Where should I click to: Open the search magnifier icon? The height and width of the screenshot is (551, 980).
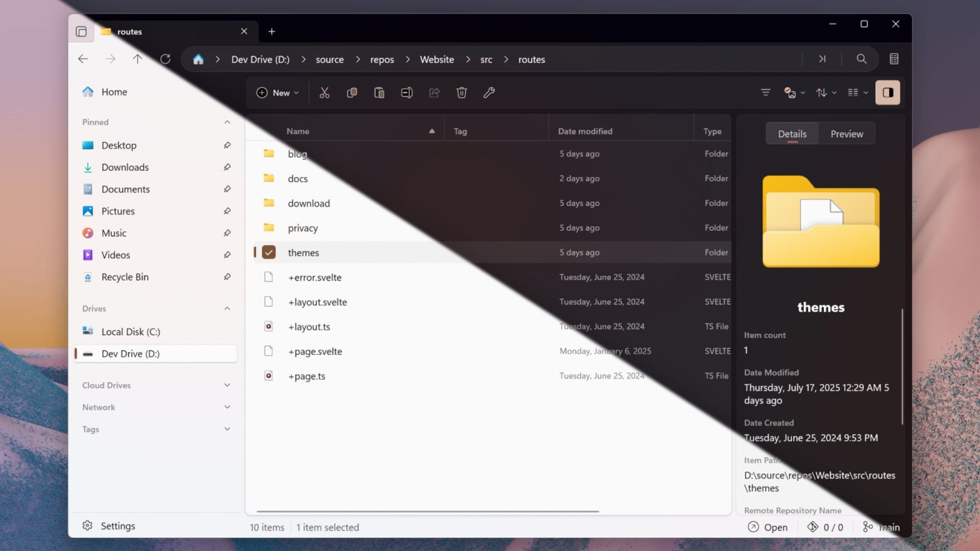[x=862, y=59]
